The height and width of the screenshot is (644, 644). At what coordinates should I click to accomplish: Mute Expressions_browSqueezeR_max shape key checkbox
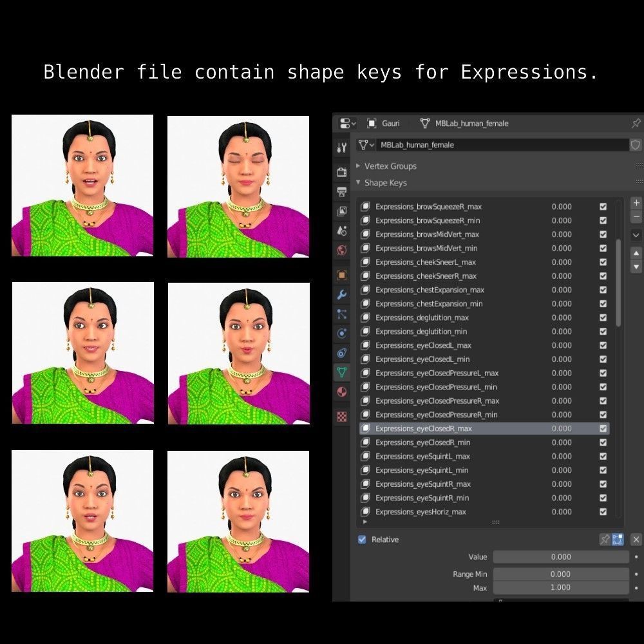pos(603,207)
